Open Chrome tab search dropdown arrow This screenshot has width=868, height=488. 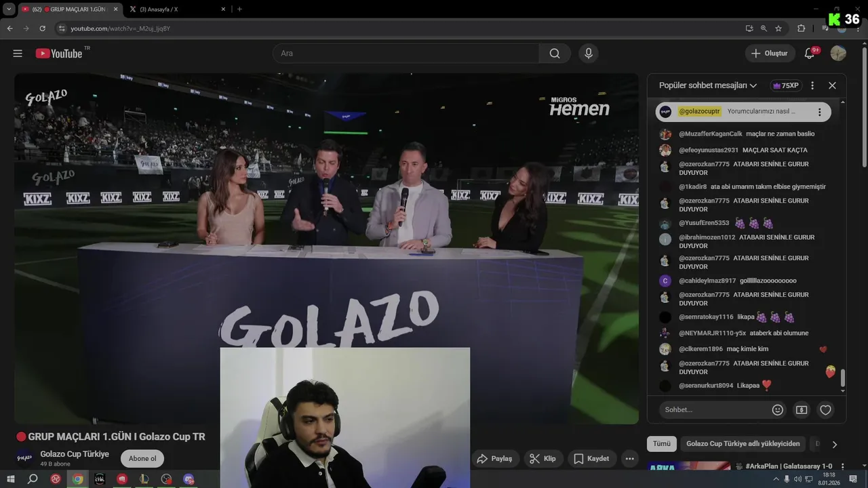tap(9, 9)
